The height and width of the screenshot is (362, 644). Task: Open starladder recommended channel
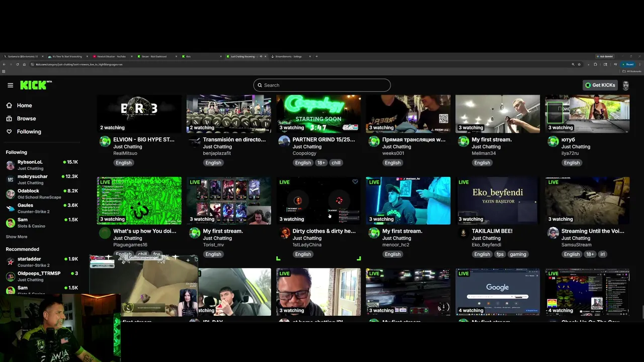[42, 262]
